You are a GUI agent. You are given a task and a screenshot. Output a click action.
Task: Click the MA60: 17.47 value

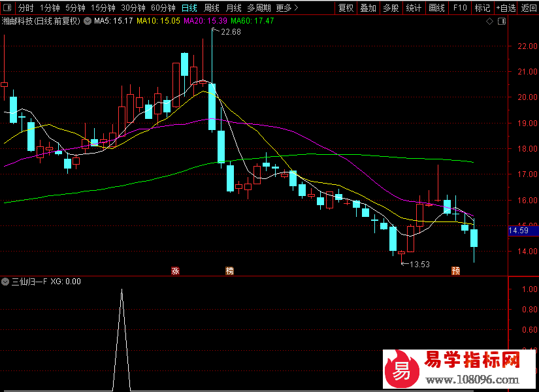pos(252,21)
